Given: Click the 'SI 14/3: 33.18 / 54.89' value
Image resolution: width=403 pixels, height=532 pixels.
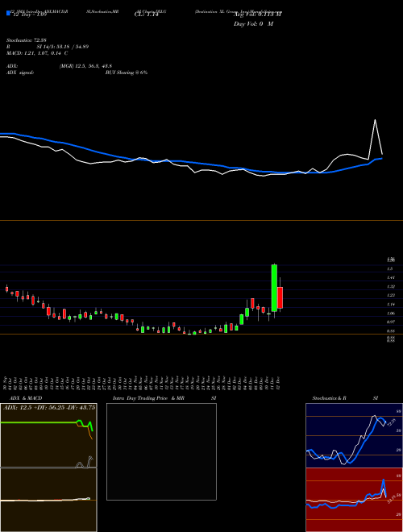Looking at the screenshot, I should click(63, 47).
